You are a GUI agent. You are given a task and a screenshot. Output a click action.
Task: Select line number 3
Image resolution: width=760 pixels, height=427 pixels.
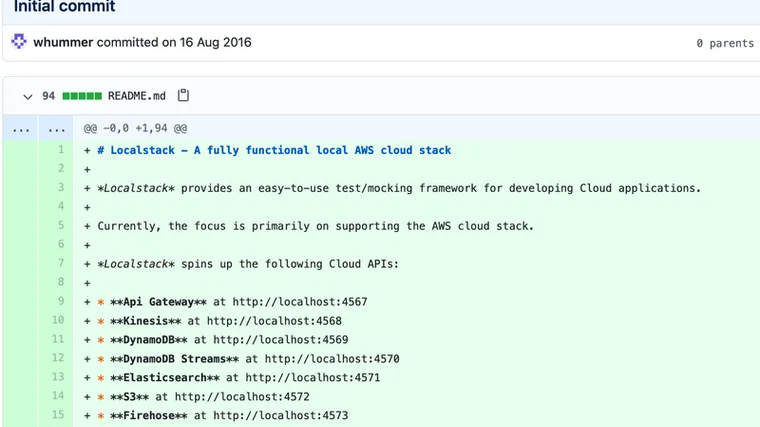(61, 187)
